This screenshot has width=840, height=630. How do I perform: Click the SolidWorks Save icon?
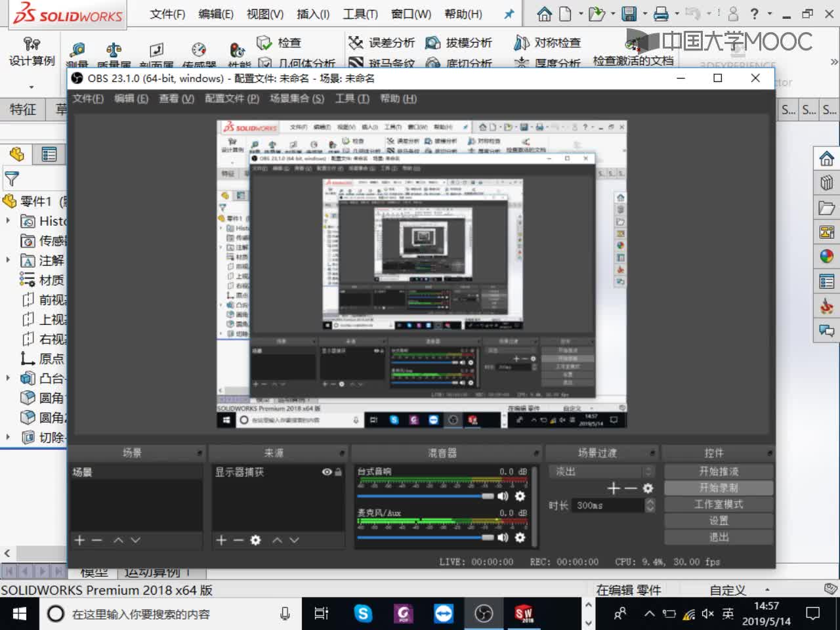pos(629,14)
